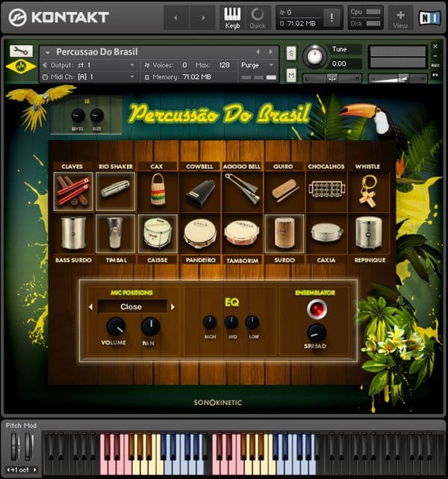Click the Tune knob

[x=314, y=56]
